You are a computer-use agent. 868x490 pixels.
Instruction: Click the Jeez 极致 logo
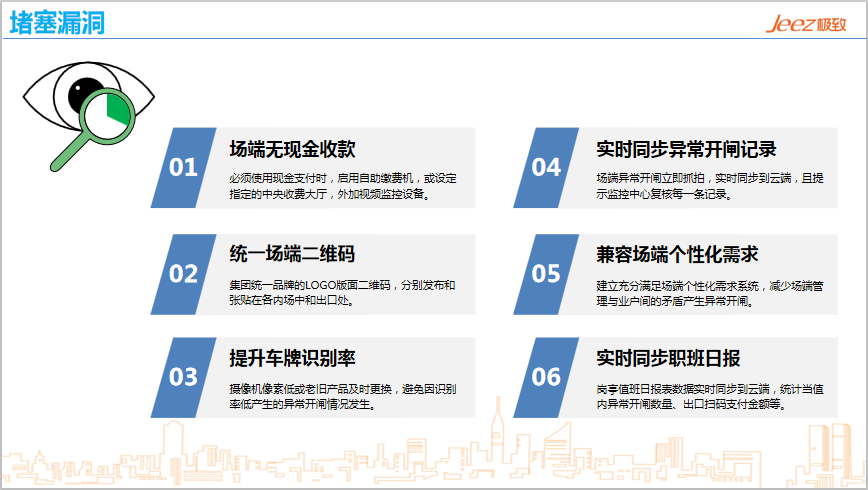[x=805, y=24]
